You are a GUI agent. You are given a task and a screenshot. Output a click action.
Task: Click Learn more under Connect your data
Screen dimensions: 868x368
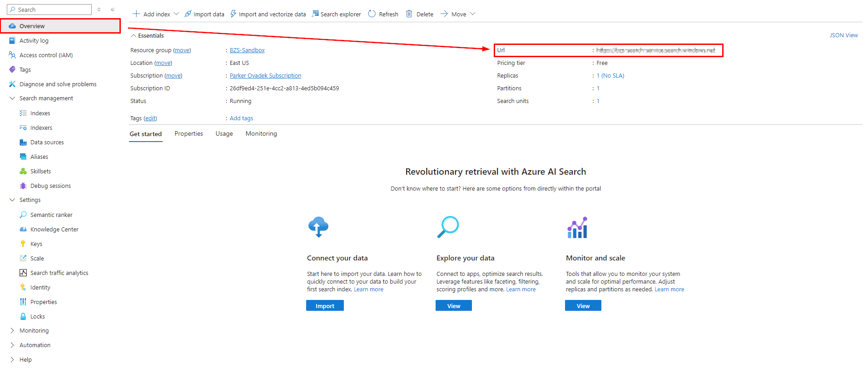368,289
